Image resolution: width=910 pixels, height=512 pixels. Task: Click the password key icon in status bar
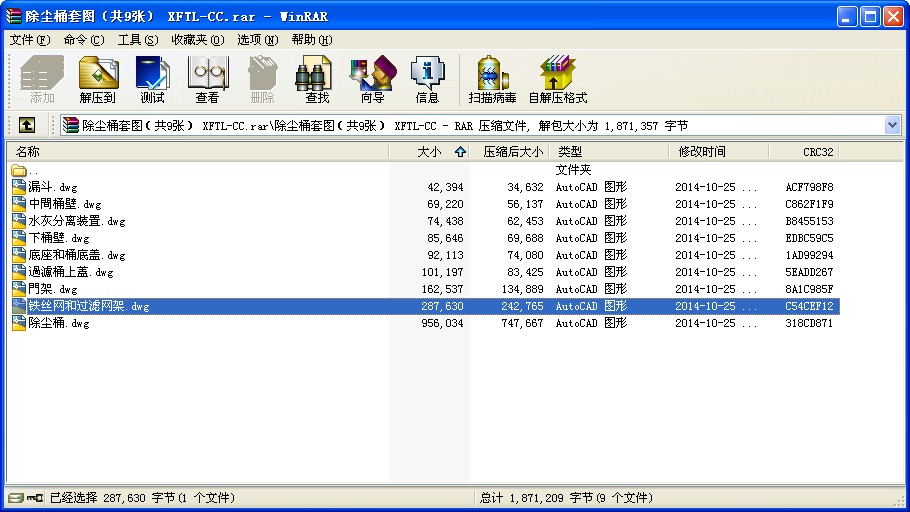tap(35, 497)
